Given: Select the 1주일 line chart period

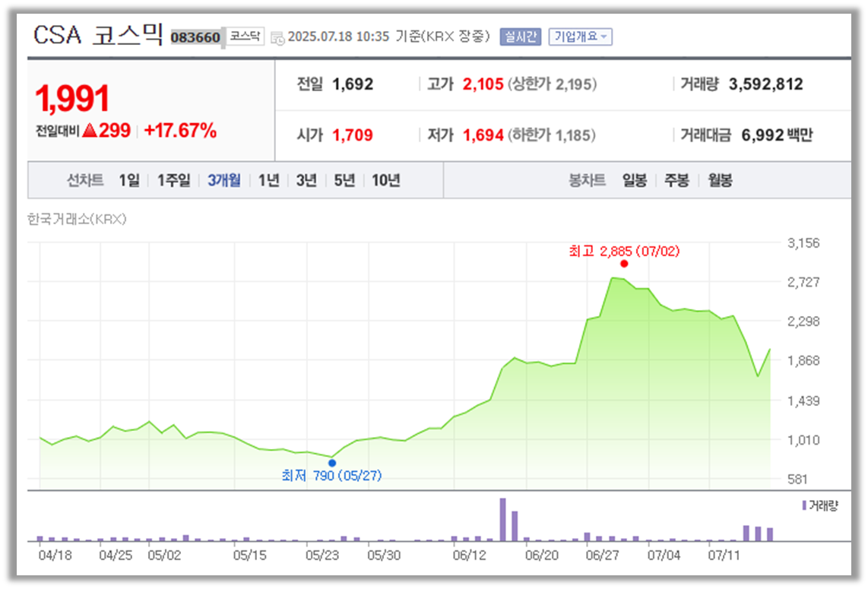Looking at the screenshot, I should [x=174, y=180].
